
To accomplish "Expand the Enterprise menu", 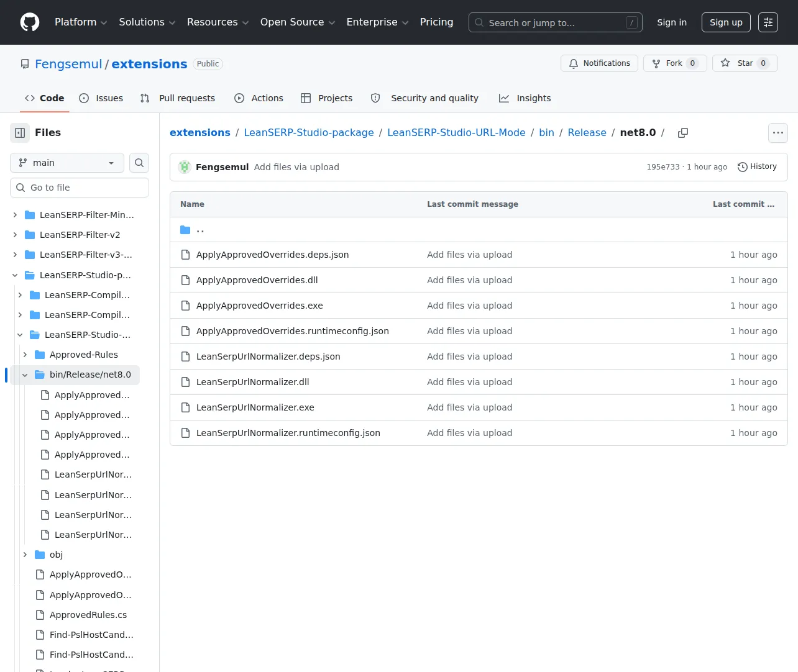I will 377,22.
